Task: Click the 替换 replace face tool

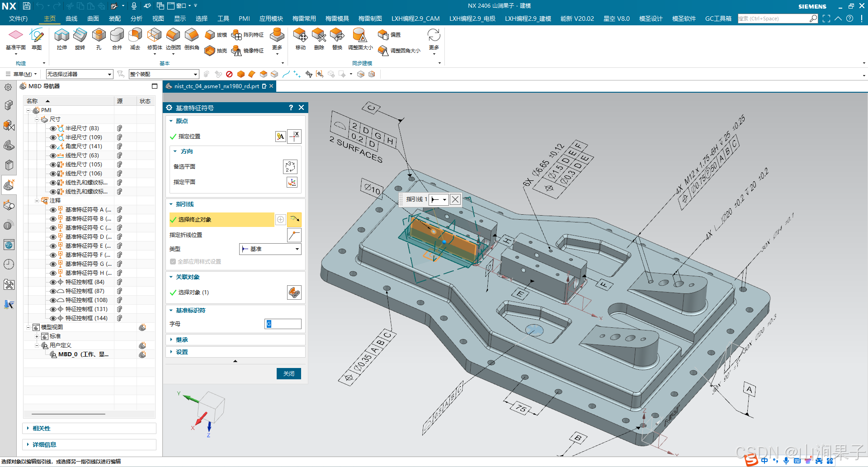Action: [337, 39]
